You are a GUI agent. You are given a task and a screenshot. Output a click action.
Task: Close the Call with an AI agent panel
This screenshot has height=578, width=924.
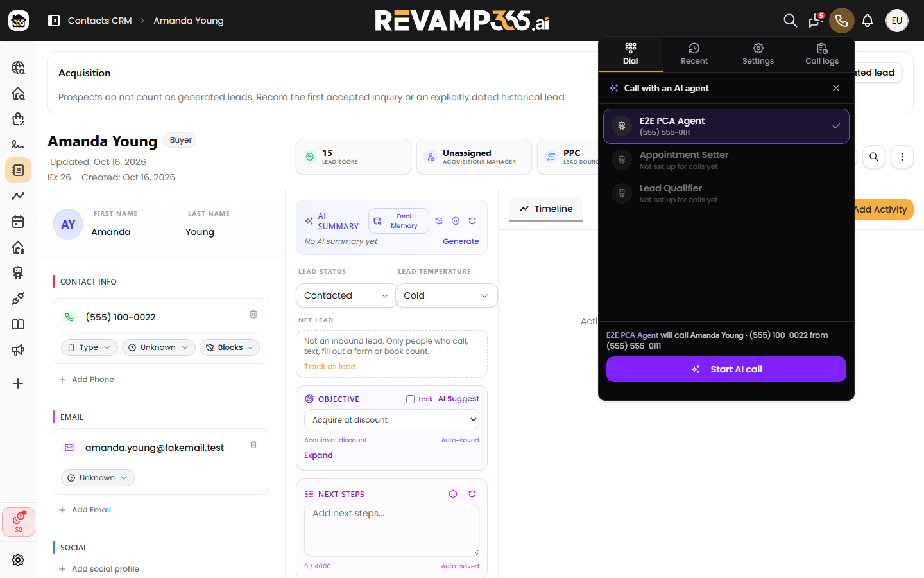pos(836,88)
